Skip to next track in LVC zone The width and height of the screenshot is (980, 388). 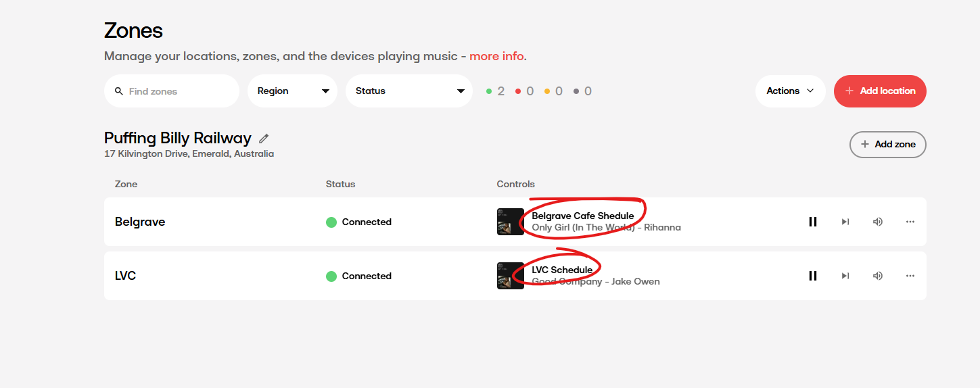click(x=845, y=276)
